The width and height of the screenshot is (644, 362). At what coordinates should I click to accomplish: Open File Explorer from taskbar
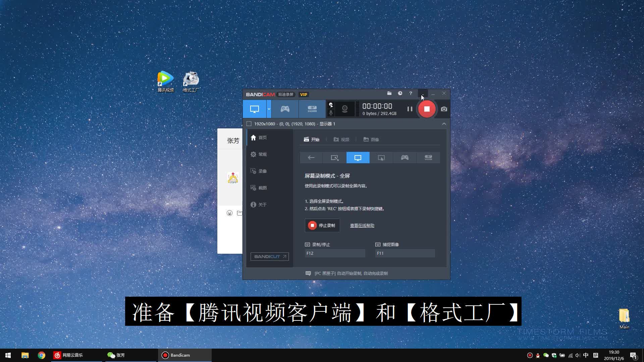tap(25, 355)
